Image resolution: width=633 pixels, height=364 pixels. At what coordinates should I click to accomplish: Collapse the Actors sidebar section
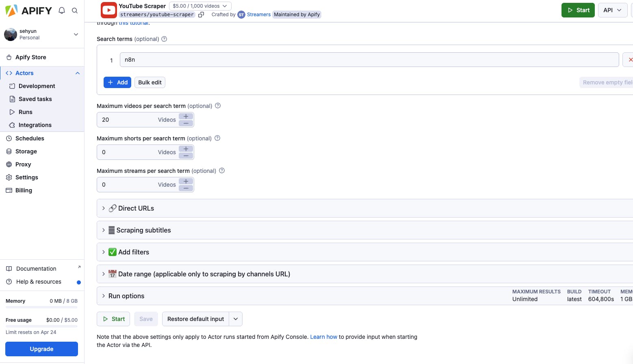[x=78, y=73]
